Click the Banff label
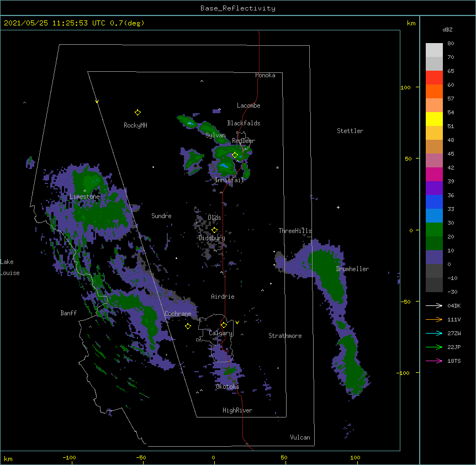Image resolution: width=476 pixels, height=465 pixels. (x=68, y=313)
